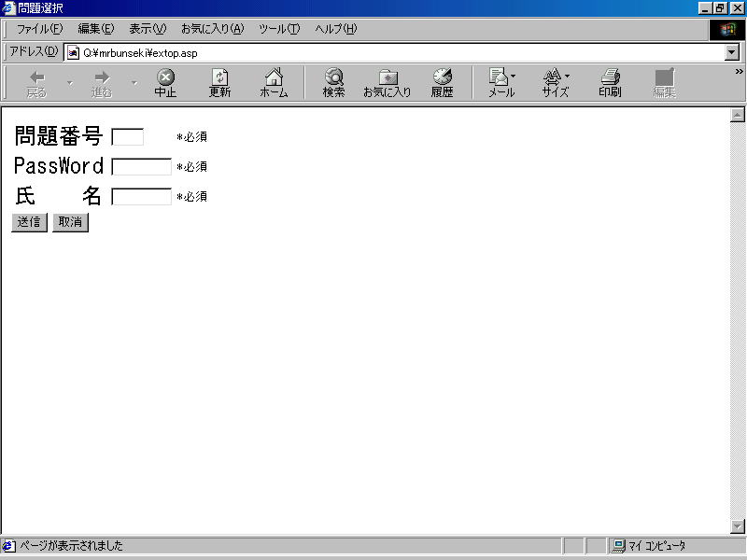Go back with the 戻る toolbar button

tap(36, 84)
